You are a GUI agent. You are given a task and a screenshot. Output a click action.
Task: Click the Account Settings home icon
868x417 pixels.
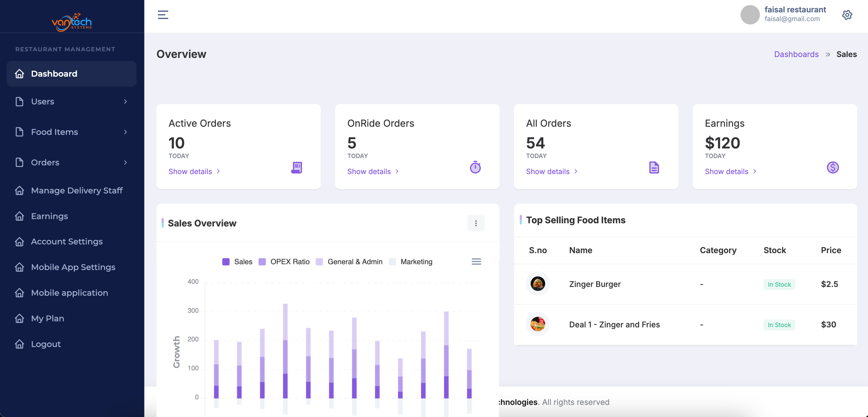point(20,242)
